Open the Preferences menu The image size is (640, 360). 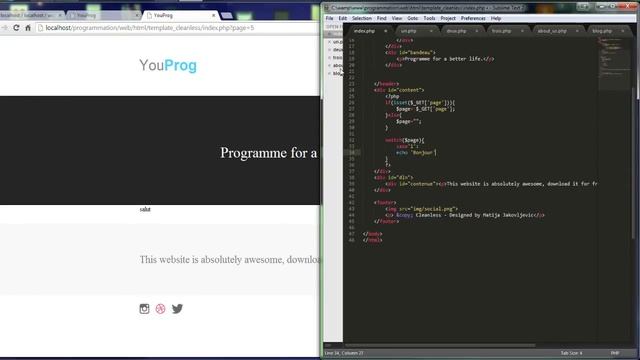[x=473, y=18]
